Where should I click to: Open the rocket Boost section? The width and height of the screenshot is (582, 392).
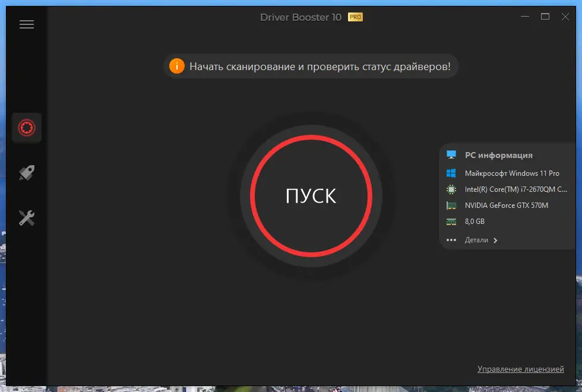click(x=27, y=173)
